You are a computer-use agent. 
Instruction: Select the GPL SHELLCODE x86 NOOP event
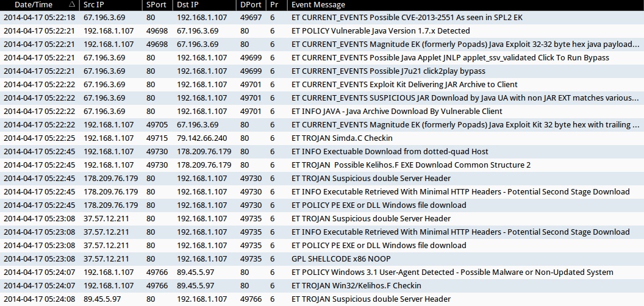click(x=341, y=259)
